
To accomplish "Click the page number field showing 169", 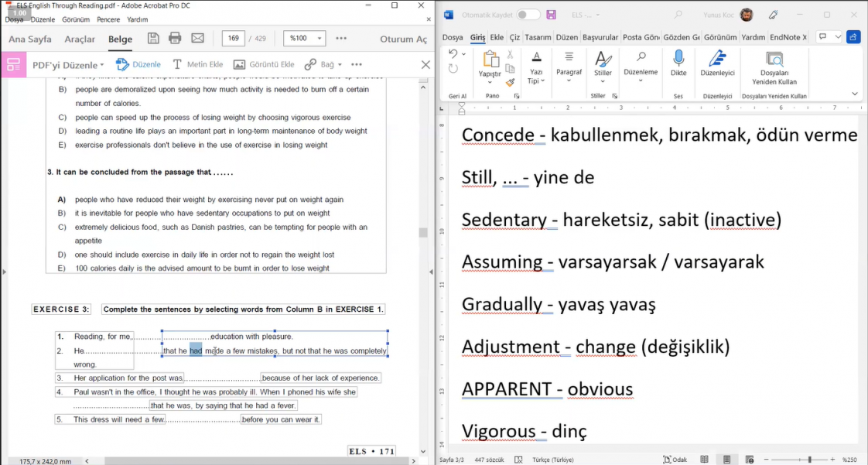I will [x=234, y=39].
